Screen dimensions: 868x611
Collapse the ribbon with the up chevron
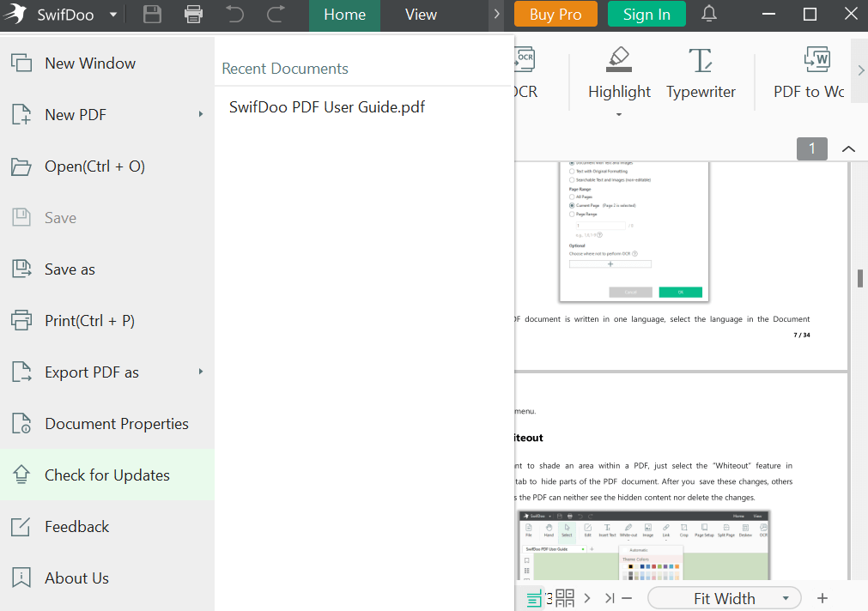[848, 148]
